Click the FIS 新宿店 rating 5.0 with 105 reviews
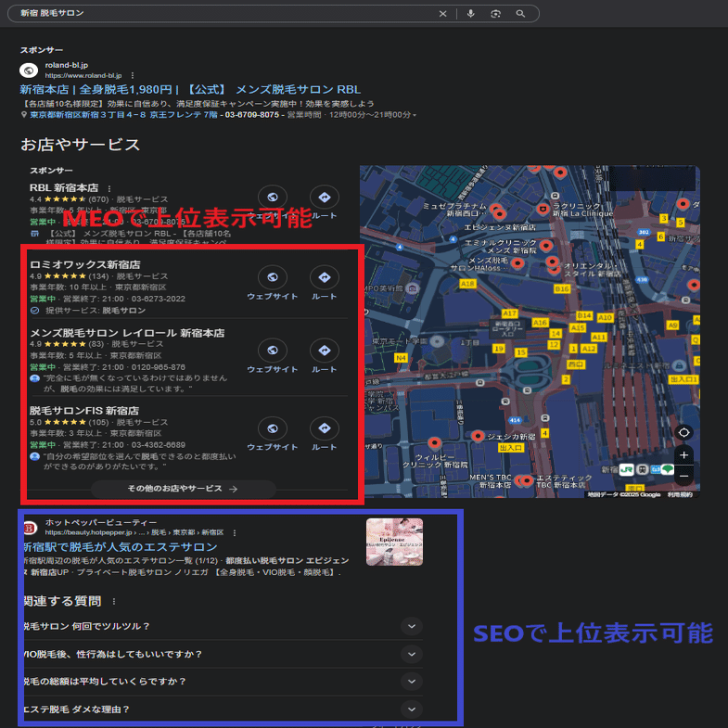 pyautogui.click(x=70, y=422)
